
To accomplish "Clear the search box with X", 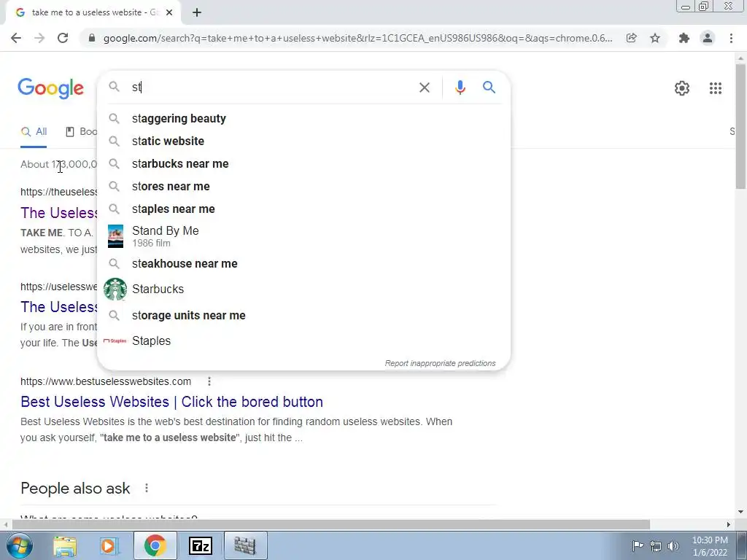I will pos(425,87).
